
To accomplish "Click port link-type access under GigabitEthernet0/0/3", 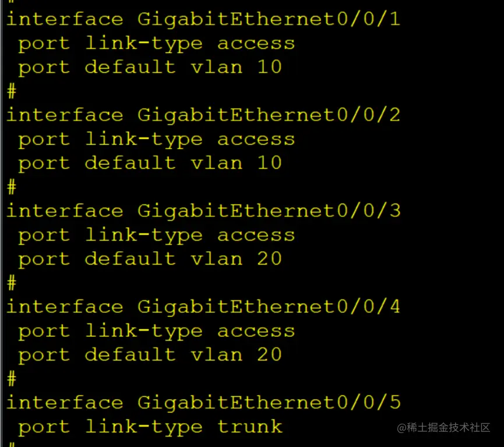I will pos(157,235).
